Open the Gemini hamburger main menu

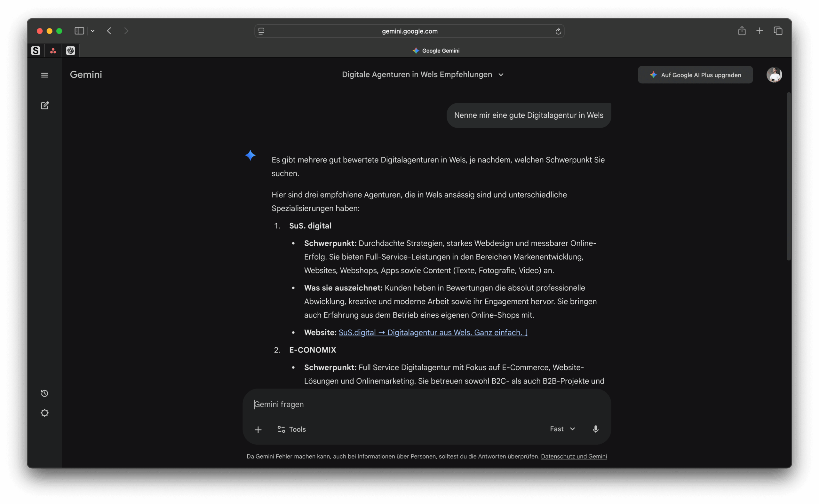[x=44, y=75]
